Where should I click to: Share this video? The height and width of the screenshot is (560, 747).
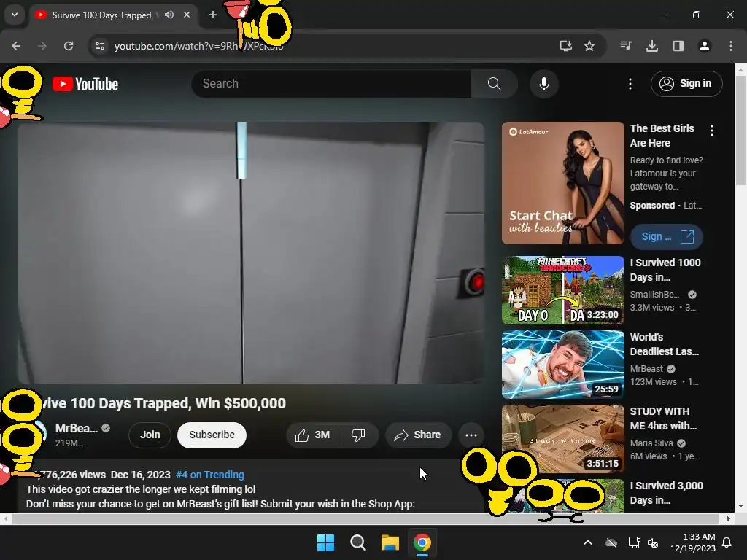pos(418,435)
